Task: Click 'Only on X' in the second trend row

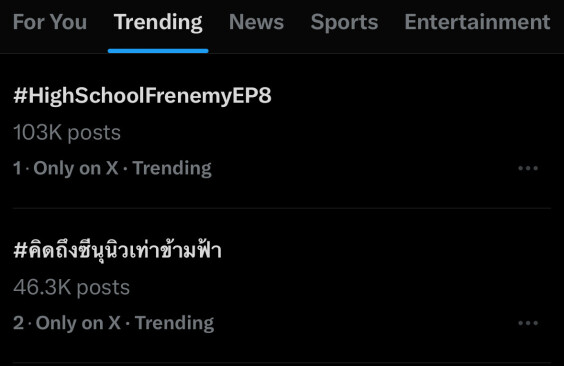Action: (78, 323)
